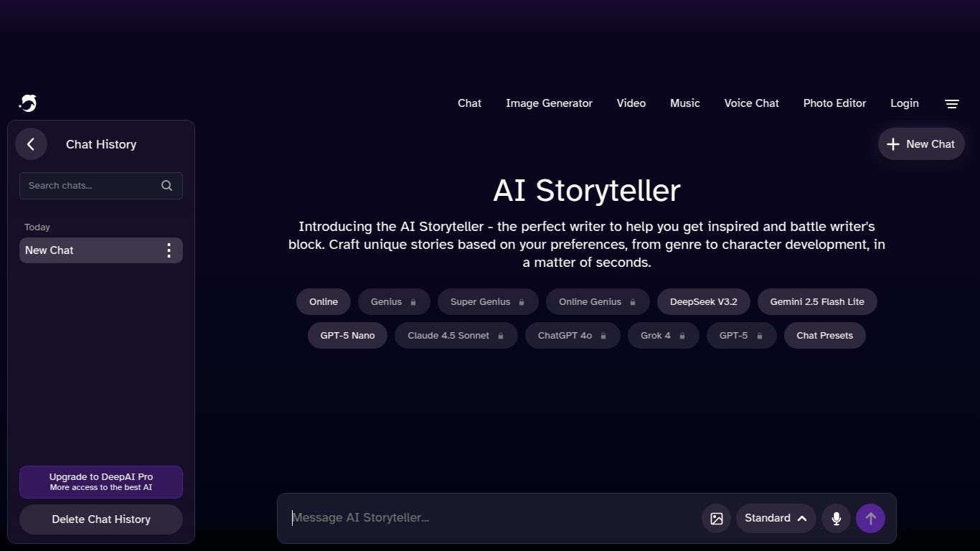Open the Standard quality dropdown
The image size is (980, 551).
(x=776, y=518)
